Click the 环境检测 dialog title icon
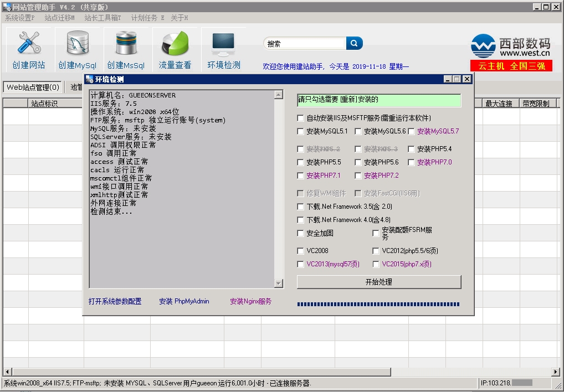This screenshot has height=392, width=564. pos(89,79)
